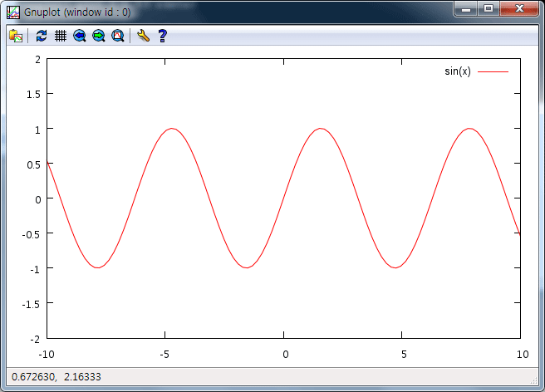The width and height of the screenshot is (545, 392).
Task: Apply previous zoom settings icon
Action: [80, 36]
